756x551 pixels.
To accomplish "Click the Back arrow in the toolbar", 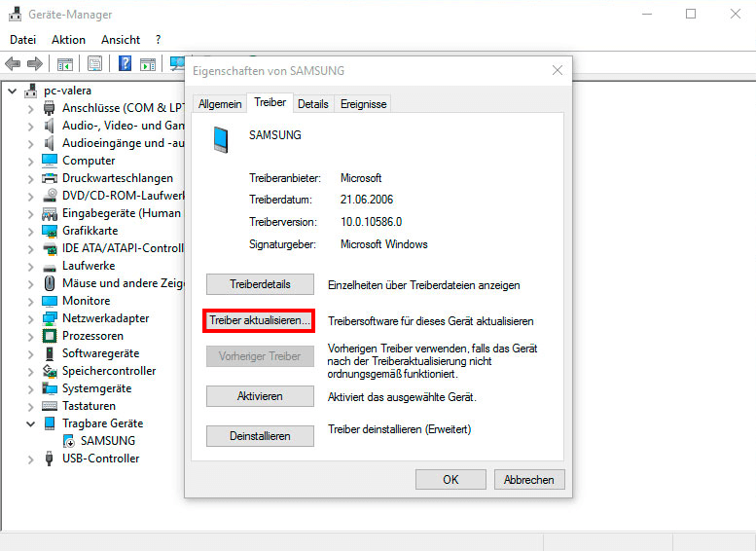I will [13, 63].
